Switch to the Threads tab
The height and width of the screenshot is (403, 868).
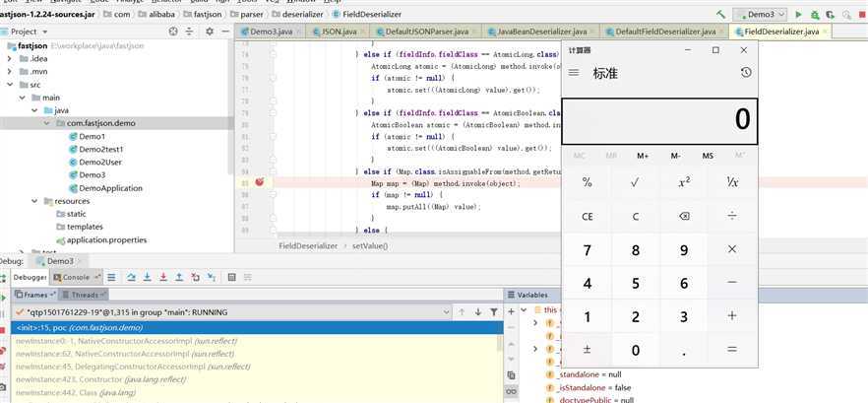[x=85, y=295]
